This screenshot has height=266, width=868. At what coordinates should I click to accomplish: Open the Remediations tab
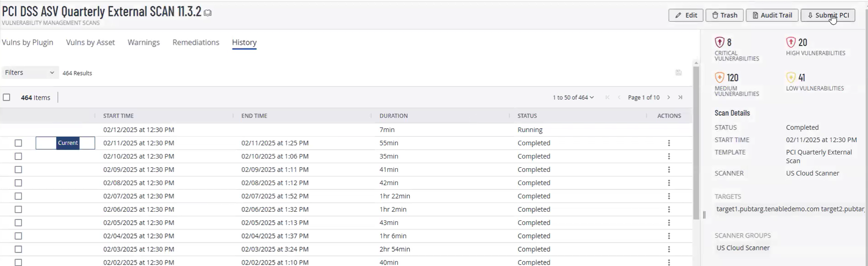coord(196,43)
